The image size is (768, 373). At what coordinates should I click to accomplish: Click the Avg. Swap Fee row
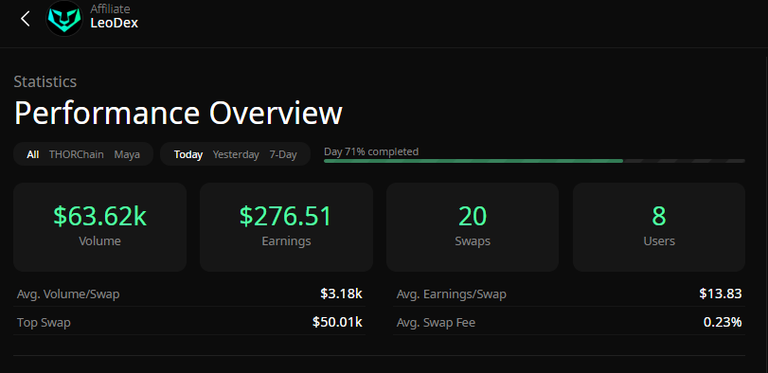[x=569, y=323]
